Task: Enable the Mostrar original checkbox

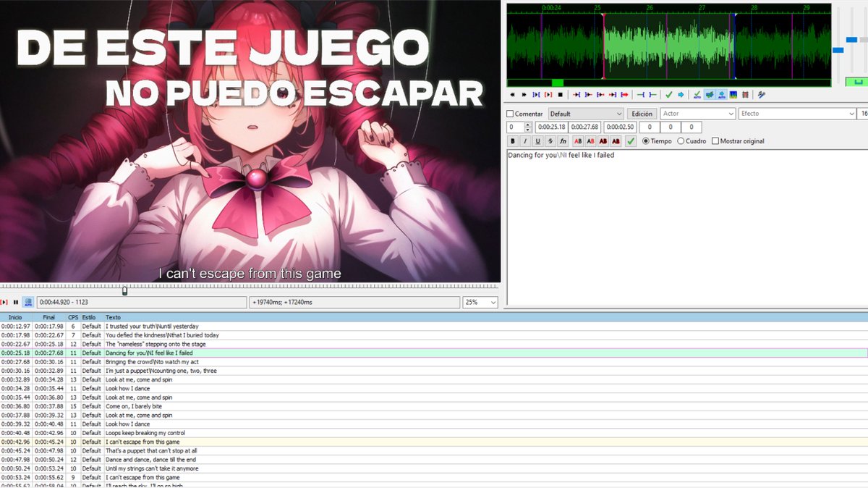Action: pos(716,140)
